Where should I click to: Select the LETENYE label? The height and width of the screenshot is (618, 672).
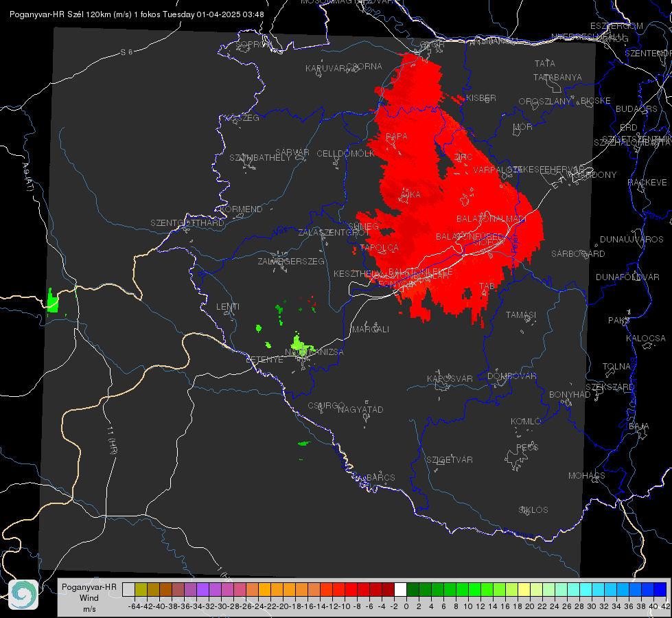pos(264,359)
